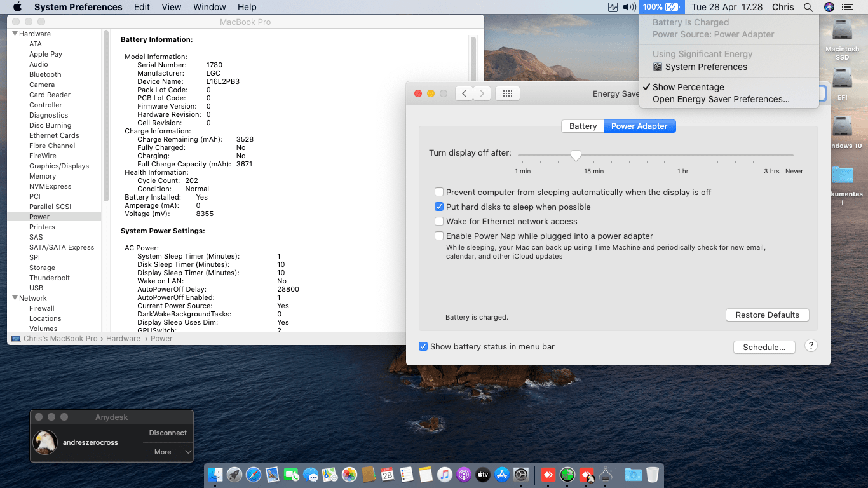Image resolution: width=868 pixels, height=488 pixels.
Task: Click the Turn display off slider knob
Action: 576,155
